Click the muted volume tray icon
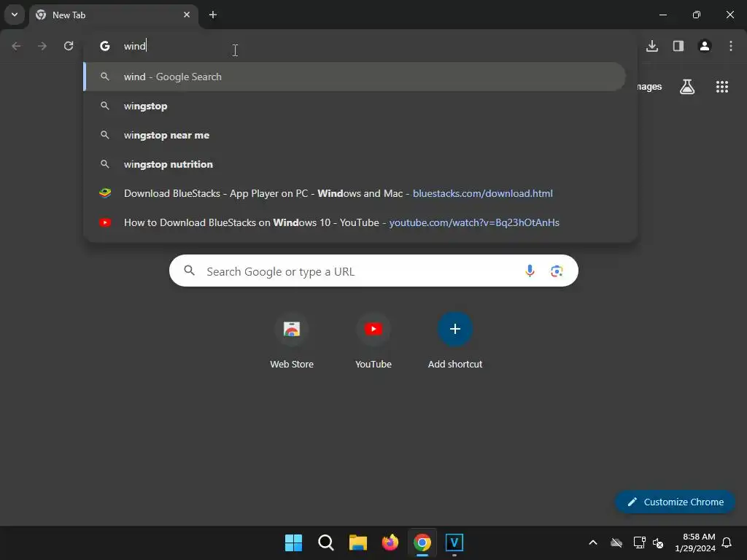 pyautogui.click(x=659, y=542)
